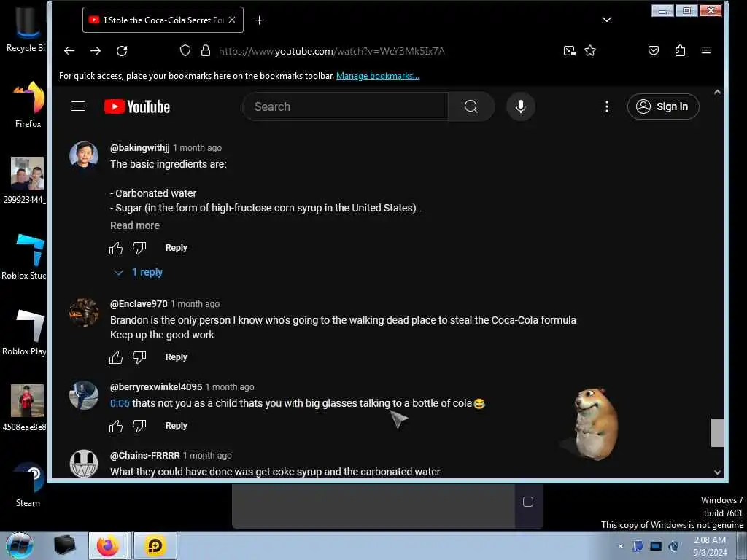Reply to Enclave970 comment

(177, 357)
